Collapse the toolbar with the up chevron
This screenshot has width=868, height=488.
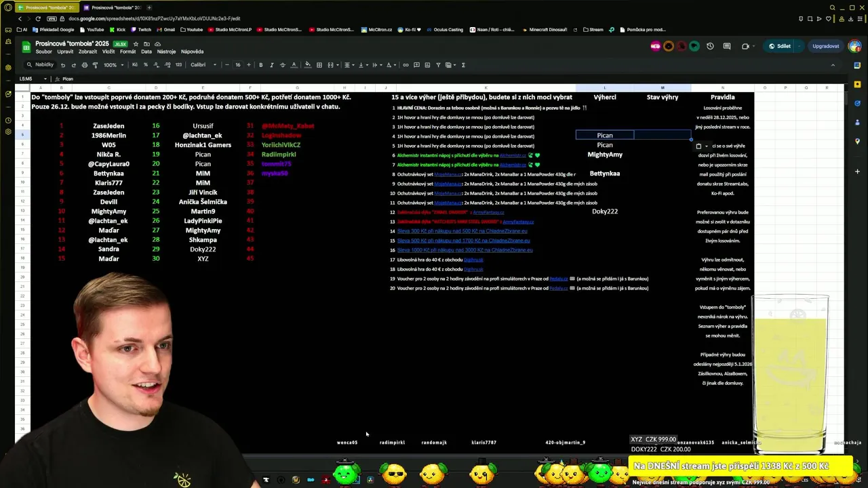tap(833, 65)
